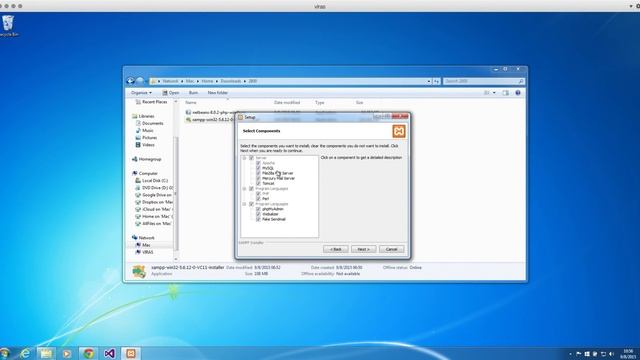Click Next in the Setup dialog

pyautogui.click(x=363, y=249)
